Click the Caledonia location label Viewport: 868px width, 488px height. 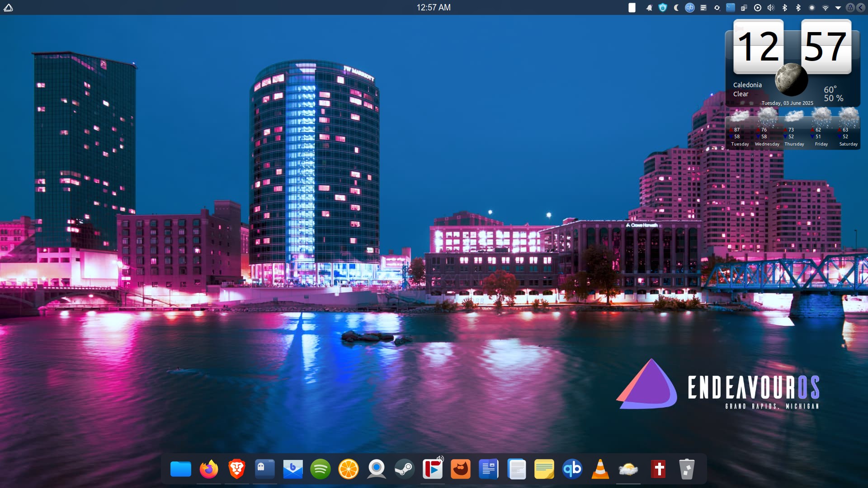click(x=747, y=85)
